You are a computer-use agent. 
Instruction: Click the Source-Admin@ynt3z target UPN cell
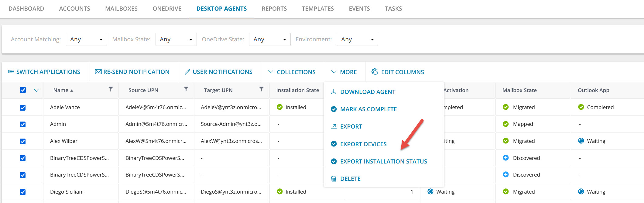click(231, 124)
